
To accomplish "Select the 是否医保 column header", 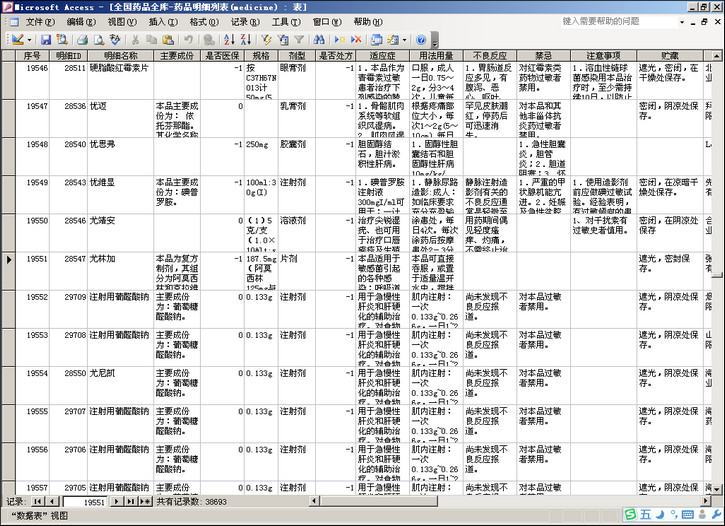I will (222, 56).
